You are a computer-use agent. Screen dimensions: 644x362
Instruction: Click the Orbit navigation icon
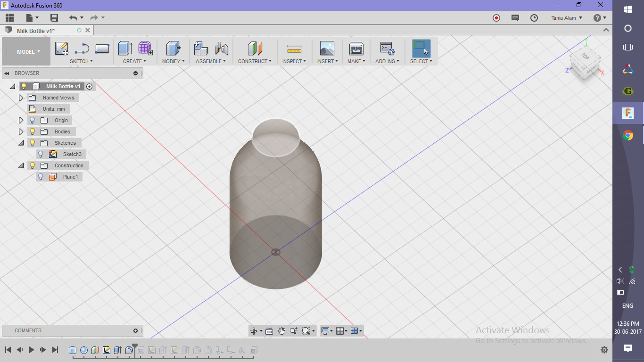pos(254,331)
